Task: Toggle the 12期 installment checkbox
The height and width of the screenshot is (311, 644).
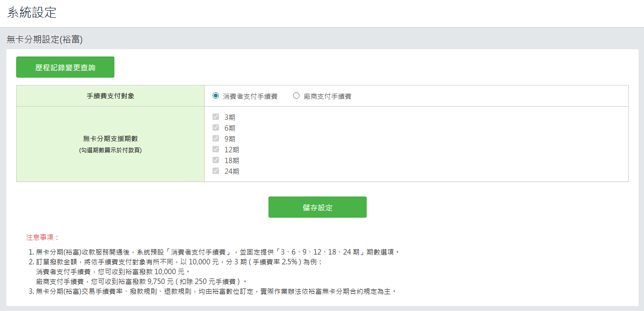Action: (x=215, y=149)
